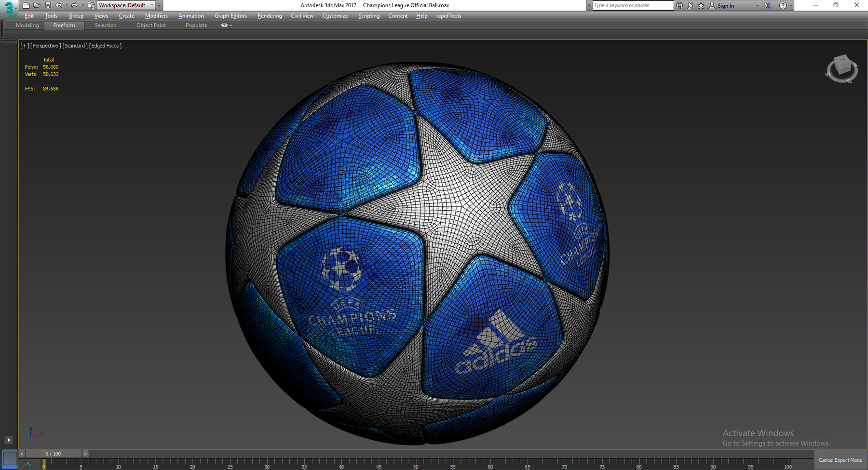Click the New Scene icon
Screen dimensions: 868x470
26,5
